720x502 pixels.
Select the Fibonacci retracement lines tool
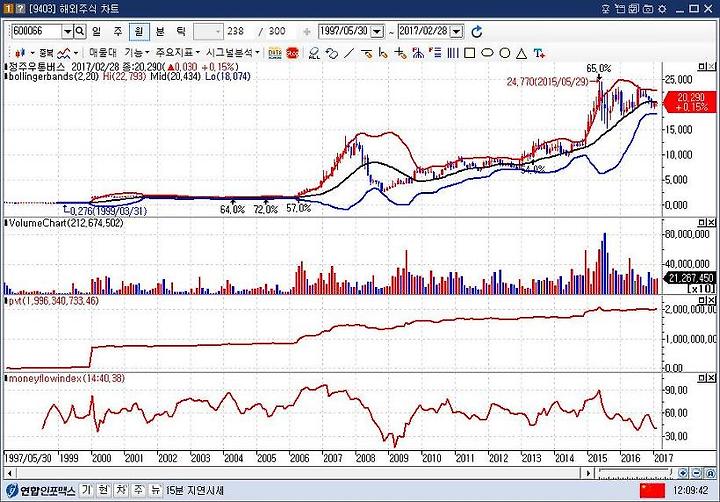pyautogui.click(x=435, y=53)
